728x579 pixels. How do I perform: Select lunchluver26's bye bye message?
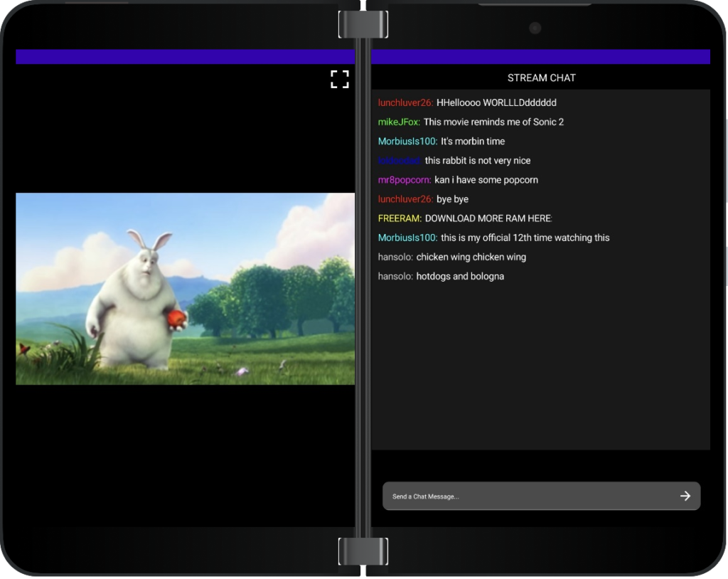(x=452, y=199)
